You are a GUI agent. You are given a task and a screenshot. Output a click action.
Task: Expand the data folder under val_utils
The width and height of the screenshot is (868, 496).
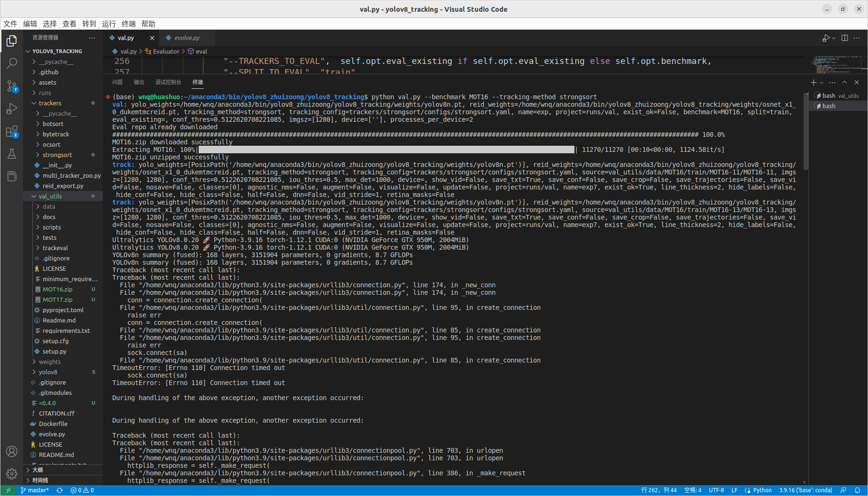49,206
